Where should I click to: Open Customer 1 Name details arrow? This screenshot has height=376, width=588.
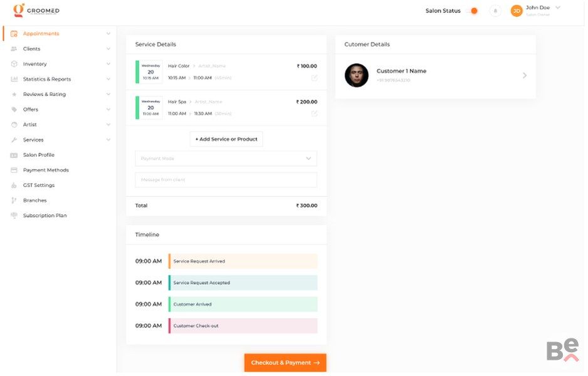[x=525, y=75]
